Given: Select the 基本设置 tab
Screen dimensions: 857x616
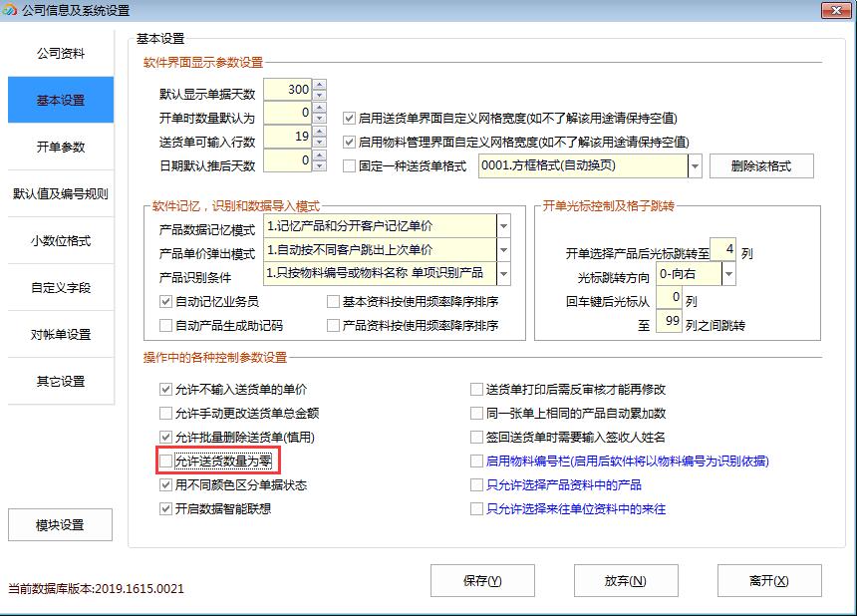Looking at the screenshot, I should pyautogui.click(x=61, y=100).
